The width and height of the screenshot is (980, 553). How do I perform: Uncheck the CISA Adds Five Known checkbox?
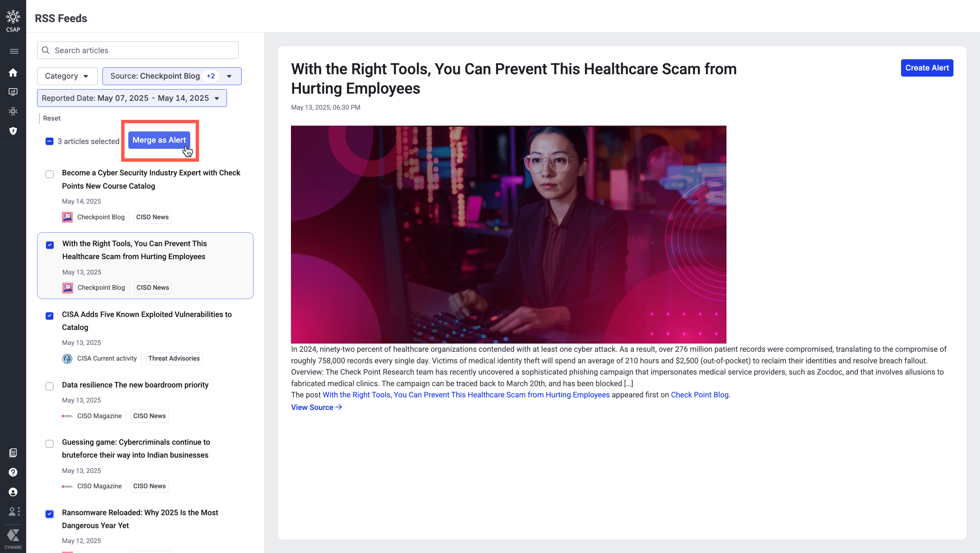[49, 316]
